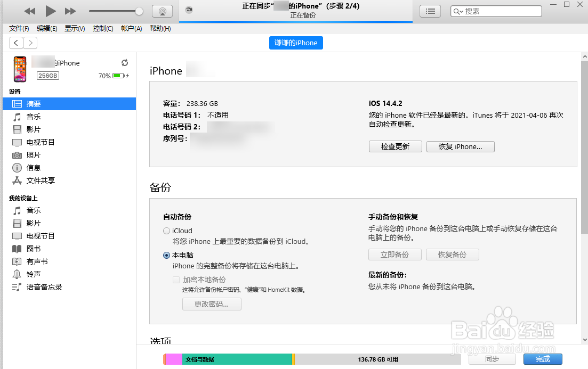Click the 文档与数据 storage bar segment
The width and height of the screenshot is (588, 369).
coord(237,359)
